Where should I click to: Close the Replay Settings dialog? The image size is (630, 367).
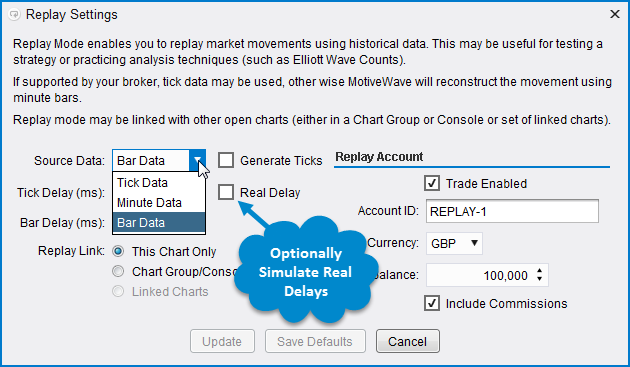click(614, 14)
